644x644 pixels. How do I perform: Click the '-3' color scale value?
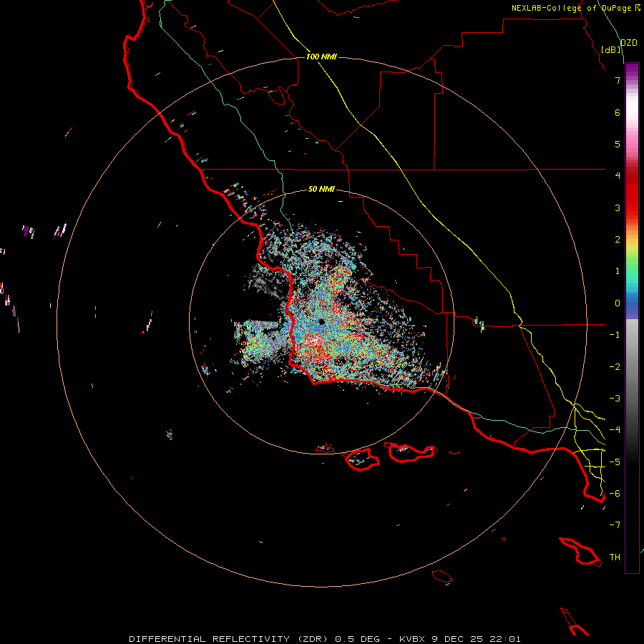pyautogui.click(x=615, y=399)
